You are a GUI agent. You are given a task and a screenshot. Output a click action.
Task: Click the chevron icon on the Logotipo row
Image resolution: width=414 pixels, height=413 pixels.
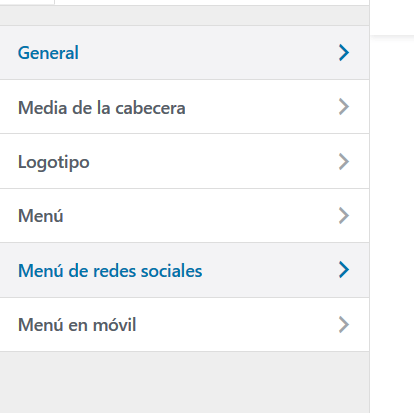(344, 162)
